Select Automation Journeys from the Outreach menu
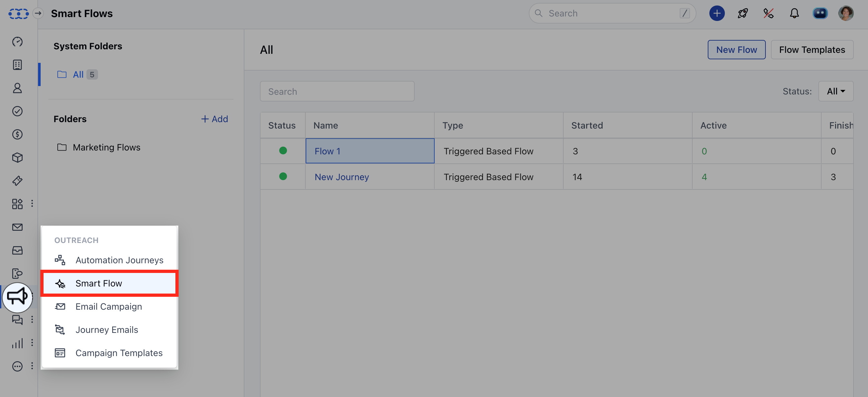868x397 pixels. click(x=119, y=260)
